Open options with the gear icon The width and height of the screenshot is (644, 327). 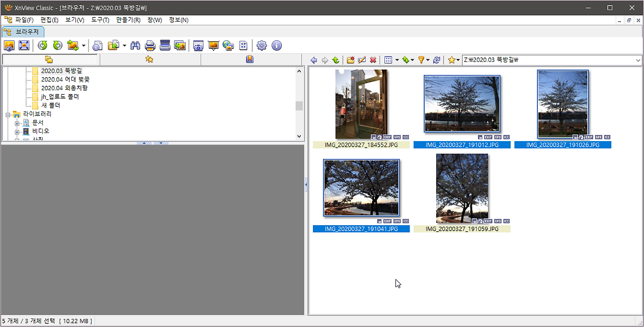[262, 45]
